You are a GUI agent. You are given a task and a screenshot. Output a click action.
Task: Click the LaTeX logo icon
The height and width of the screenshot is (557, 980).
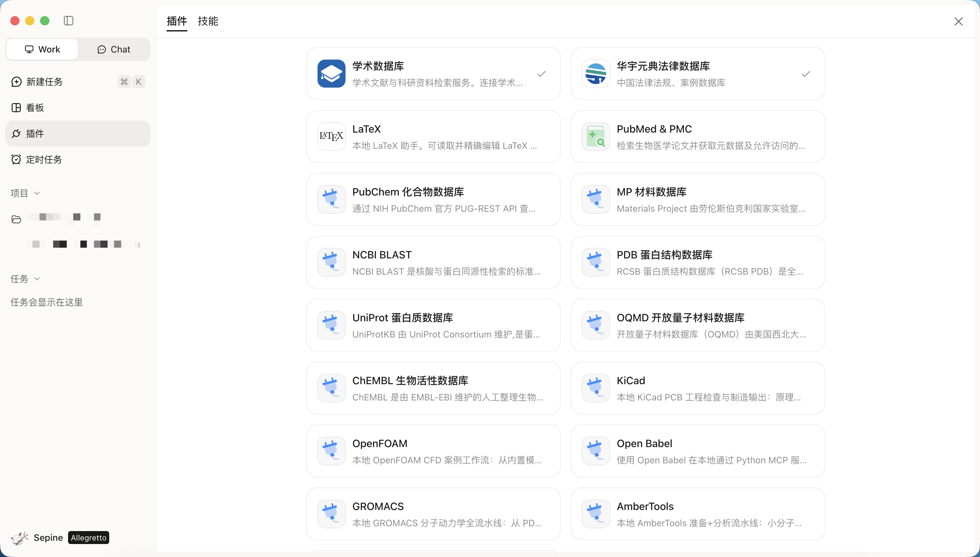point(331,136)
